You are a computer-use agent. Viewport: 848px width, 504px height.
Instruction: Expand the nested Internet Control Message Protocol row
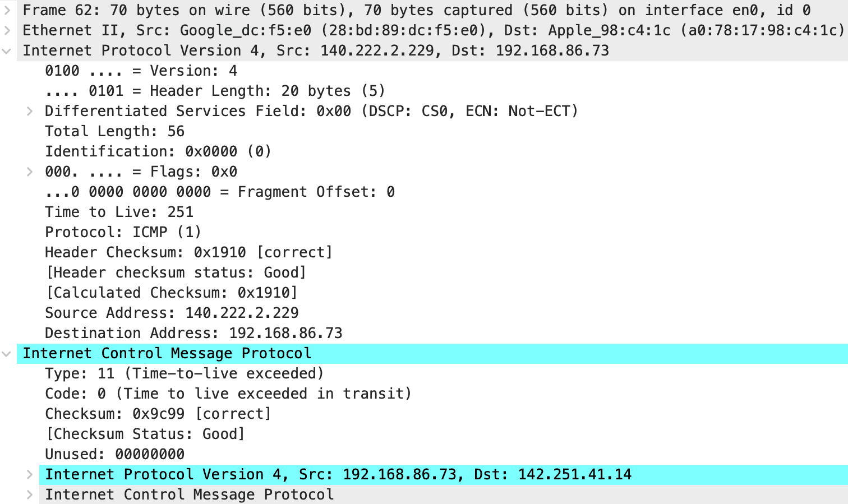click(x=30, y=494)
